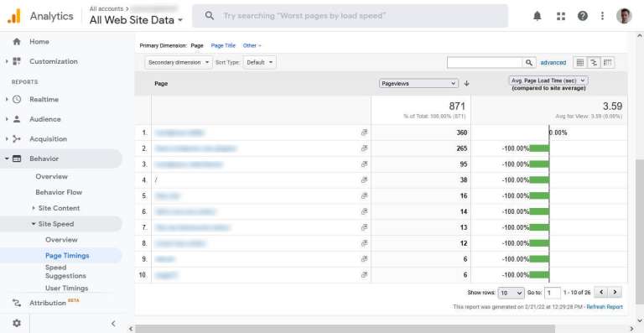
Task: Click the green bar in row 2
Action: coord(539,148)
